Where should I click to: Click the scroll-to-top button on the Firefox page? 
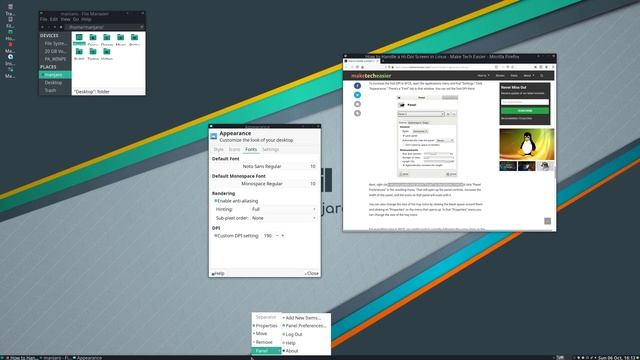547,221
